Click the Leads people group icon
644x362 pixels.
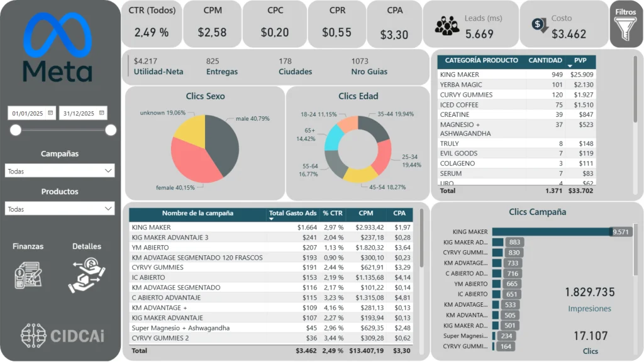[447, 26]
